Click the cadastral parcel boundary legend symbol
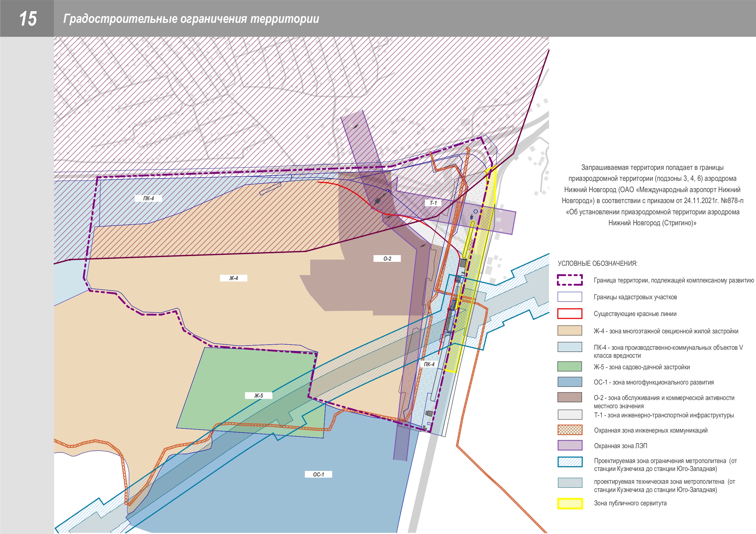Viewport: 756px width, 534px height. (x=570, y=297)
